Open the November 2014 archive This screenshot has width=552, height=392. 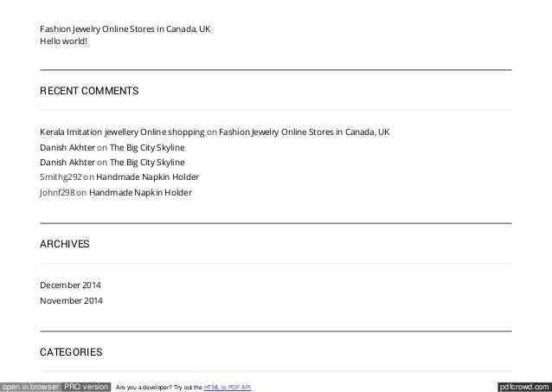[x=71, y=300]
